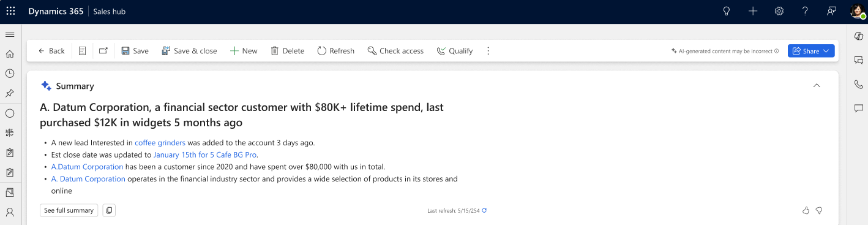
Task: Open Pinned items pushpin icon
Action: coord(10,93)
